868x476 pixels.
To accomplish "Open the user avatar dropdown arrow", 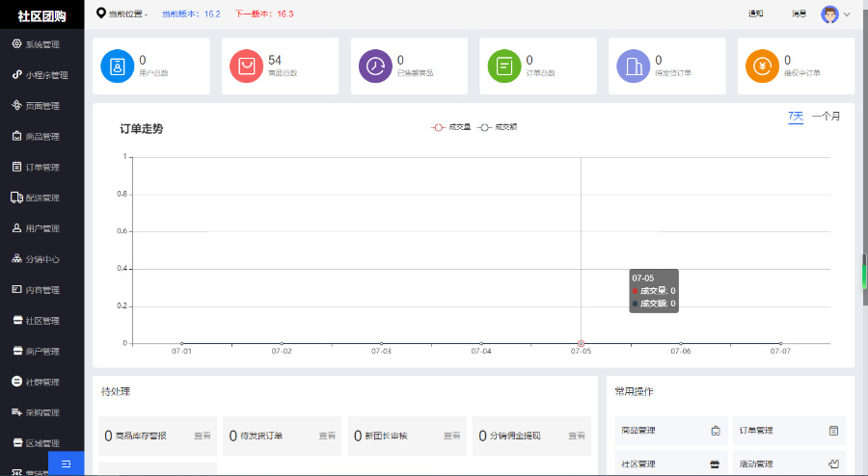I will click(x=847, y=14).
